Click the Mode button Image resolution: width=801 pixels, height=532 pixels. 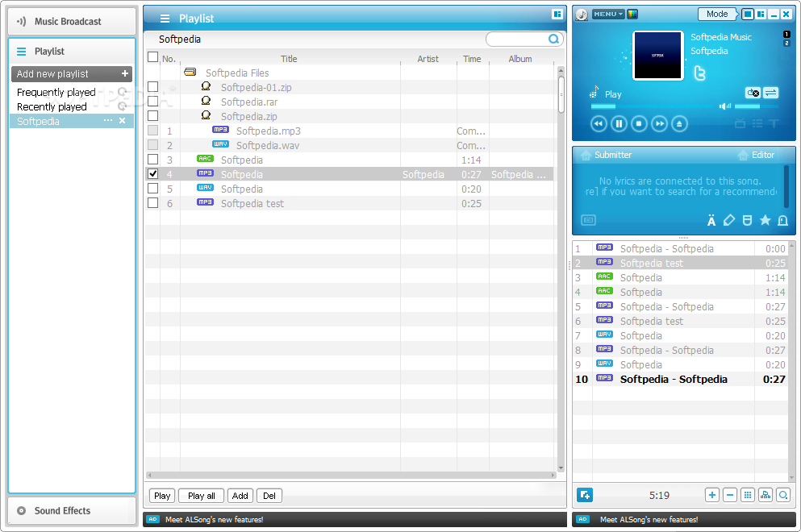pyautogui.click(x=718, y=15)
